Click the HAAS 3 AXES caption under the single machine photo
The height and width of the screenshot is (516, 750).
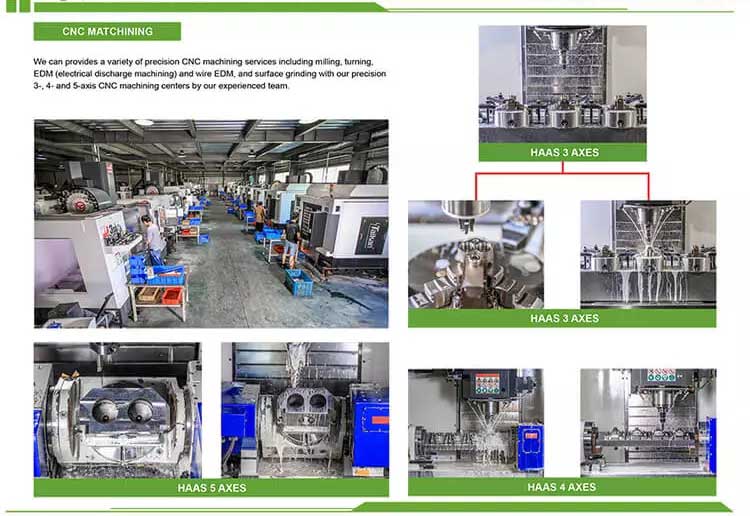click(x=562, y=153)
